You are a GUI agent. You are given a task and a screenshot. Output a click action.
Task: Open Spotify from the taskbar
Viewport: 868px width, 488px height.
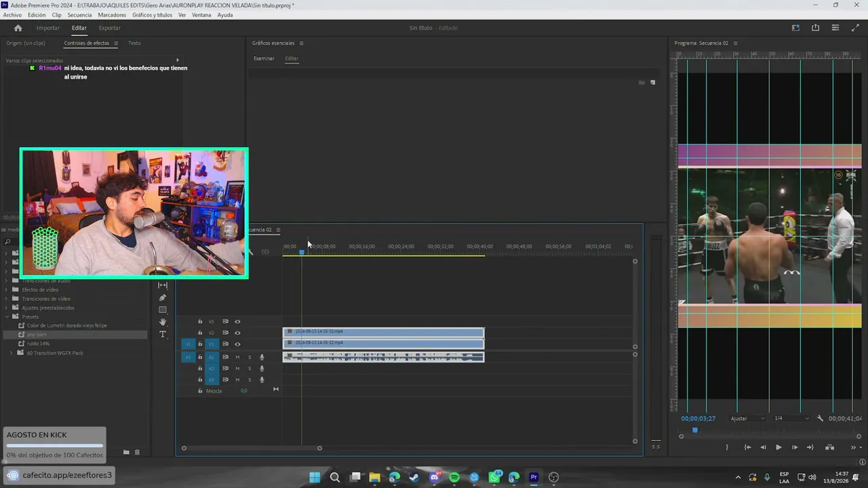click(x=454, y=477)
